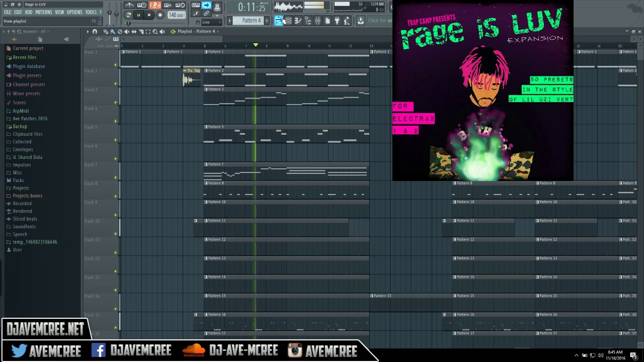Open the Piano roll icon on the toolbar
This screenshot has height=362, width=644.
(x=297, y=21)
